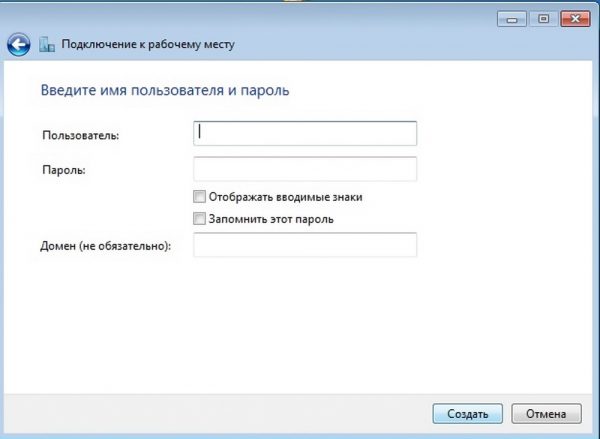Screen dimensions: 600x439
Task: Click the workplace connection wizard icon
Action: pyautogui.click(x=47, y=44)
